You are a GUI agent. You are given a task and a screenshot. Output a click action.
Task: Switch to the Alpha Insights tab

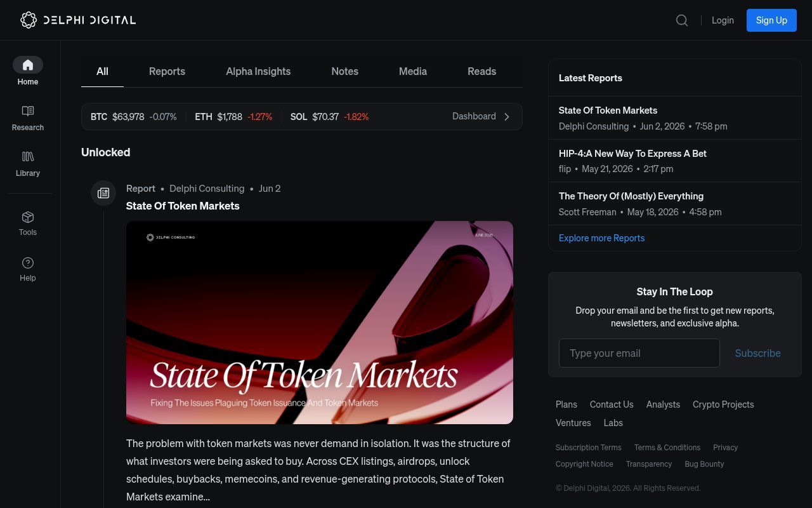click(258, 71)
